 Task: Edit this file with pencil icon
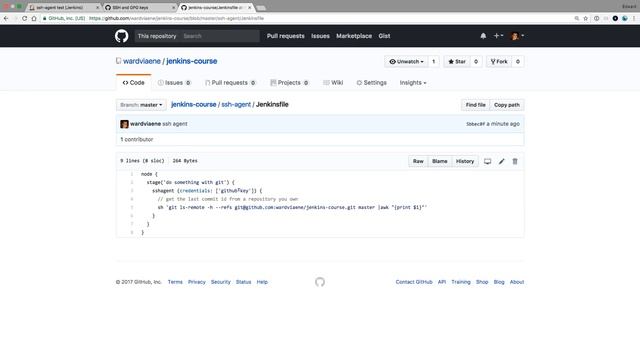pos(502,161)
